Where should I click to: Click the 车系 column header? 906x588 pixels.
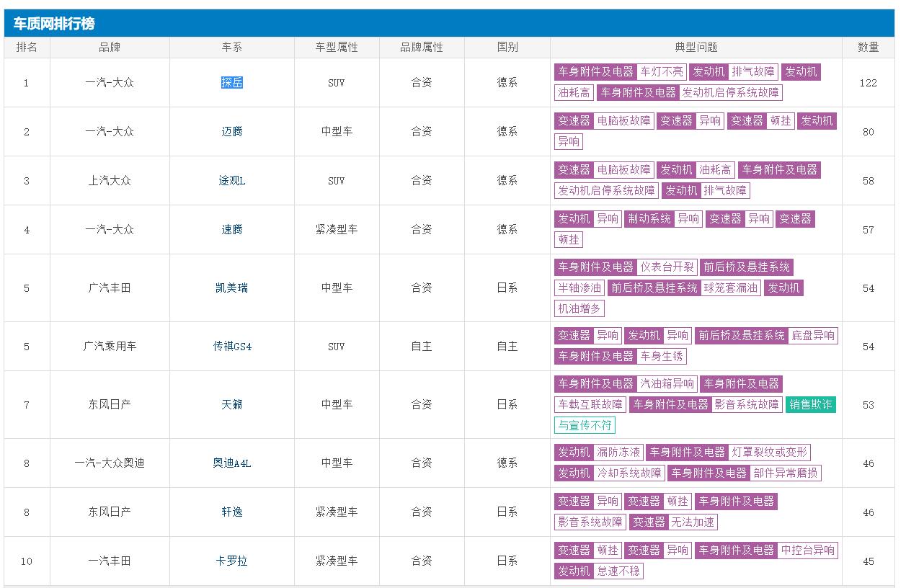232,48
